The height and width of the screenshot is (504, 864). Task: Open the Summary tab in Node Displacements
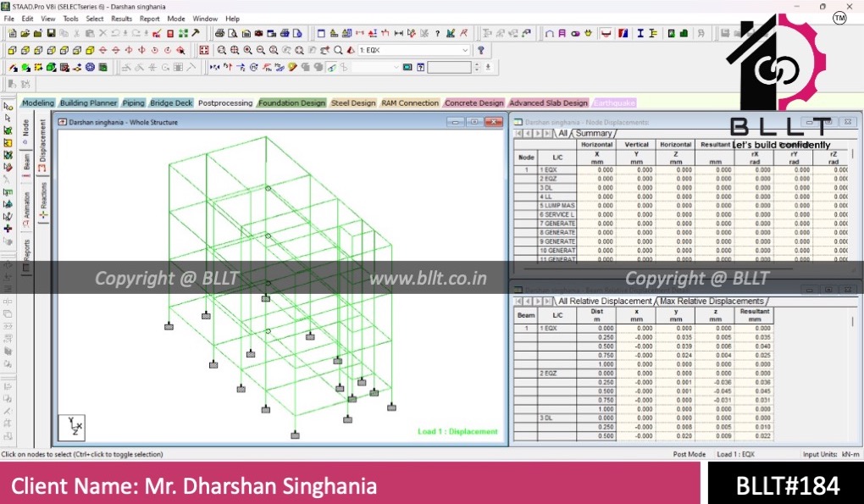click(x=594, y=133)
